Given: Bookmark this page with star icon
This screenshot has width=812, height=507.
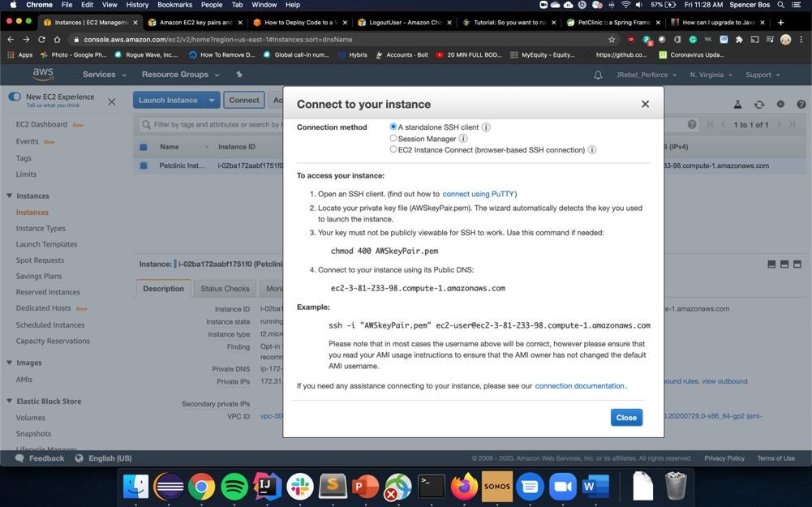Looking at the screenshot, I should [612, 40].
